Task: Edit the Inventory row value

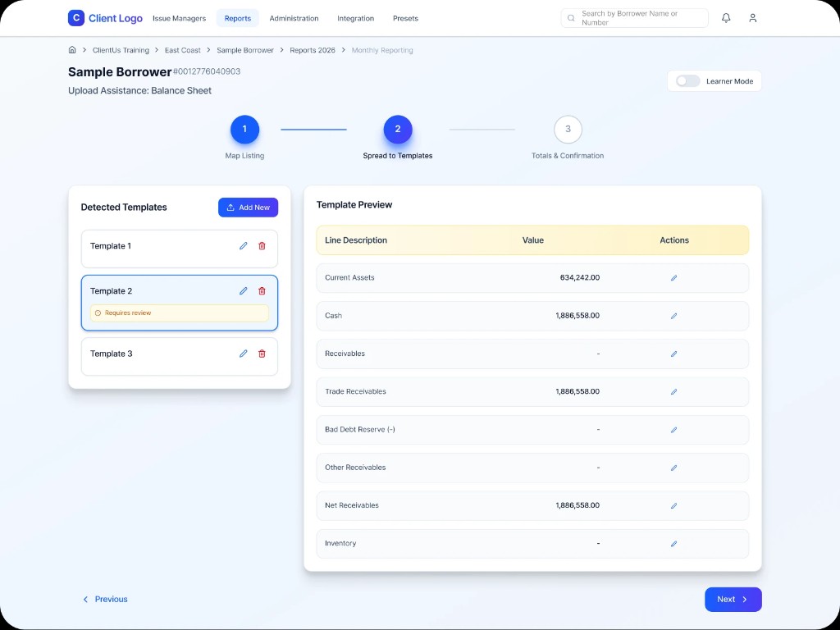Action: coord(674,544)
